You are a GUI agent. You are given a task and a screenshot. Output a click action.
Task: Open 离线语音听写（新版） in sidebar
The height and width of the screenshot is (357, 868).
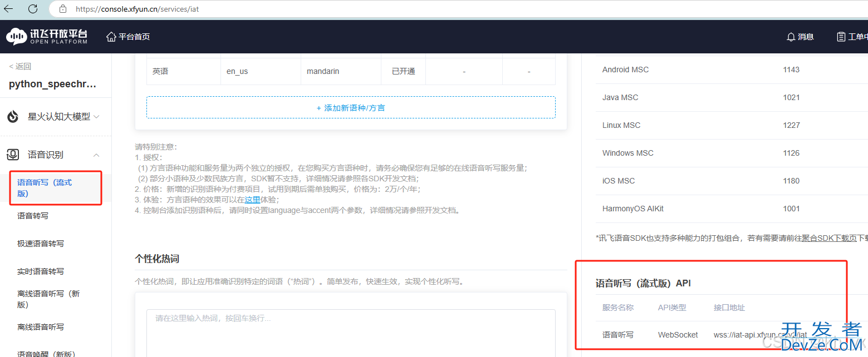48,299
